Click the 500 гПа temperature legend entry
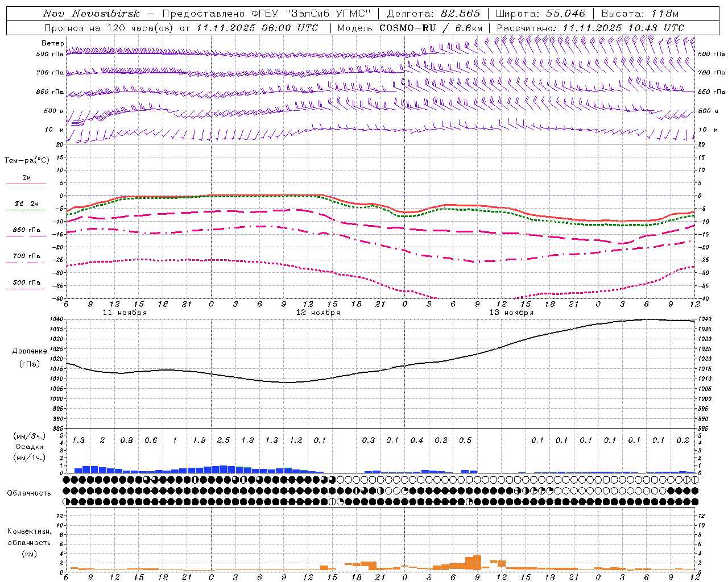 (26, 282)
